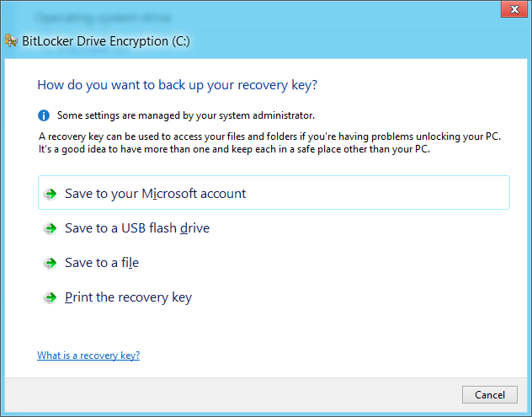Screen dimensions: 532x417
Task: Click green arrow beside Microsoft account option
Action: [51, 194]
